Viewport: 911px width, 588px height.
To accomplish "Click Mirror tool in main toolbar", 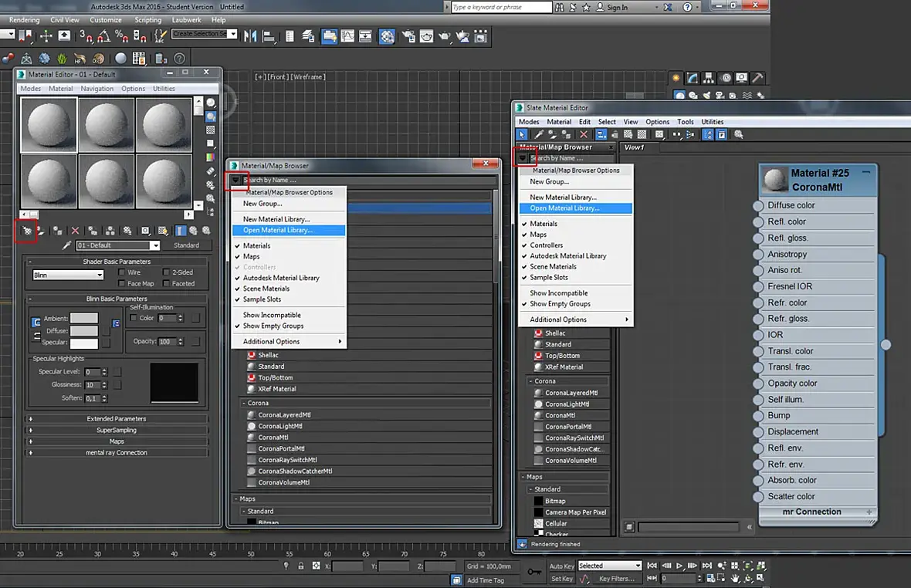I will click(x=250, y=36).
